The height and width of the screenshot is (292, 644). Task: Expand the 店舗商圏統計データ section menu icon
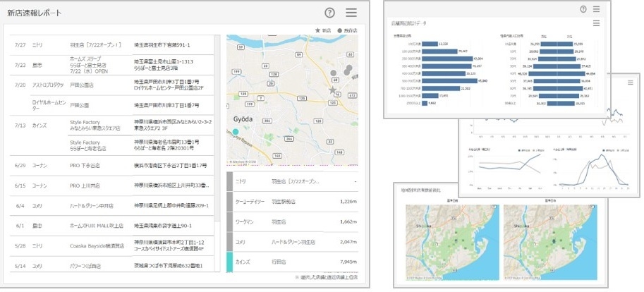pos(596,23)
